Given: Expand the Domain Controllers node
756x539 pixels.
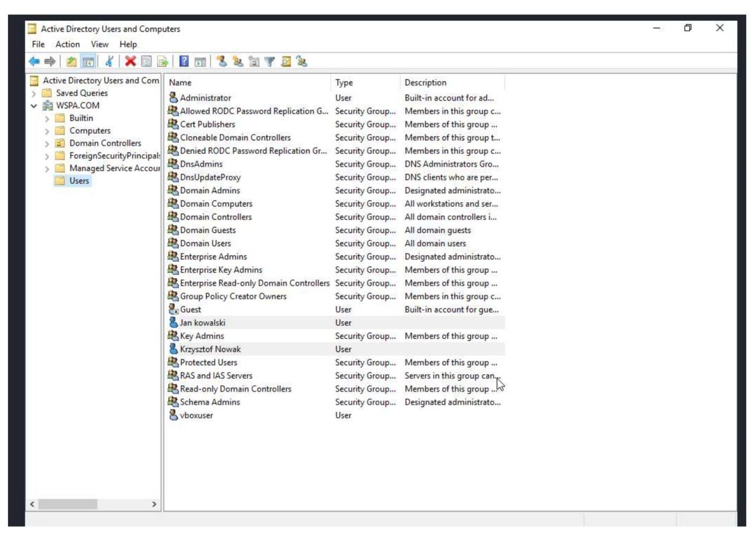Looking at the screenshot, I should coord(47,143).
